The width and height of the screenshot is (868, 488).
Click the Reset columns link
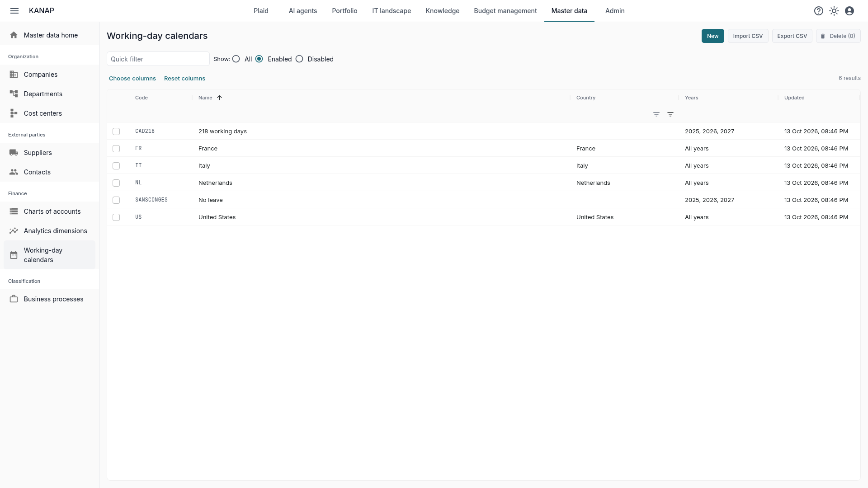[184, 79]
